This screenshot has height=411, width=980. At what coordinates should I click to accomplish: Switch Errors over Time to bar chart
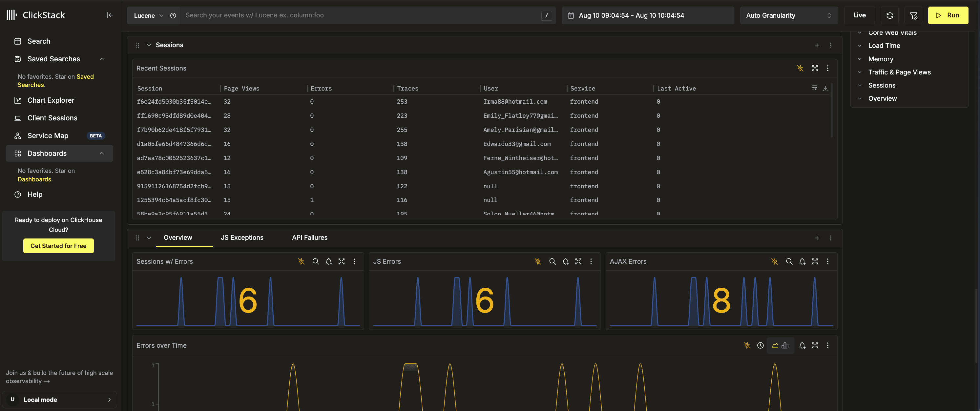click(x=785, y=346)
